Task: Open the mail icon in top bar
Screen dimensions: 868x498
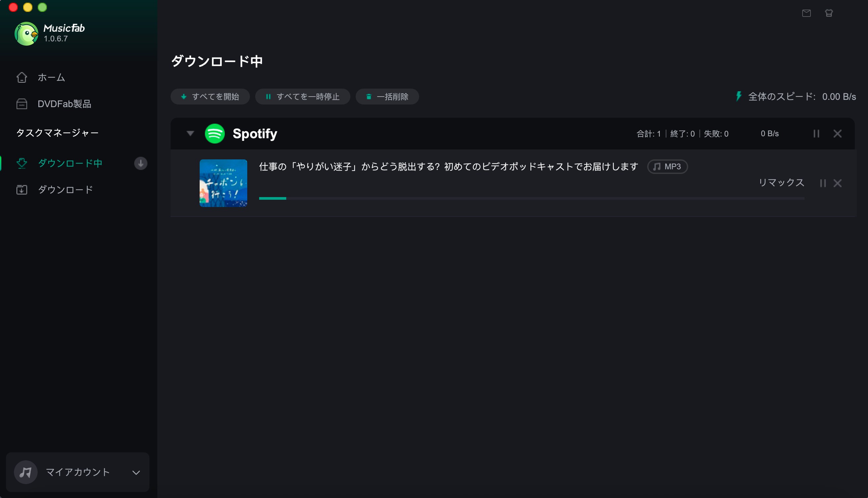Action: coord(806,13)
